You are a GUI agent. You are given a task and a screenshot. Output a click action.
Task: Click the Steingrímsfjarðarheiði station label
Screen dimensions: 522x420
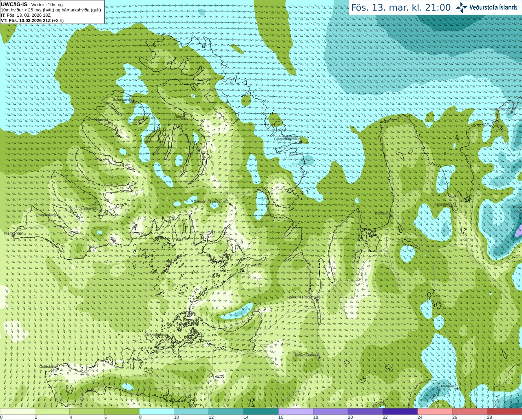211,201
